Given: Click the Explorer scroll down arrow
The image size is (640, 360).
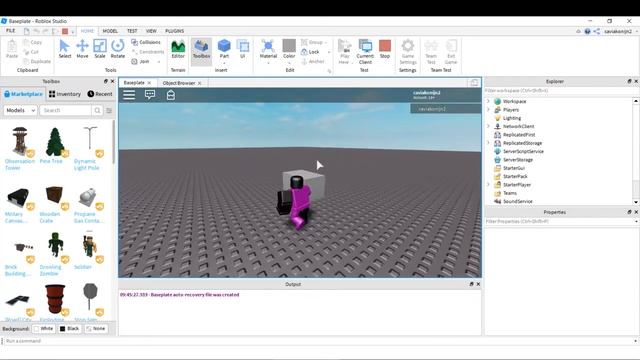Looking at the screenshot, I should pyautogui.click(x=636, y=202).
